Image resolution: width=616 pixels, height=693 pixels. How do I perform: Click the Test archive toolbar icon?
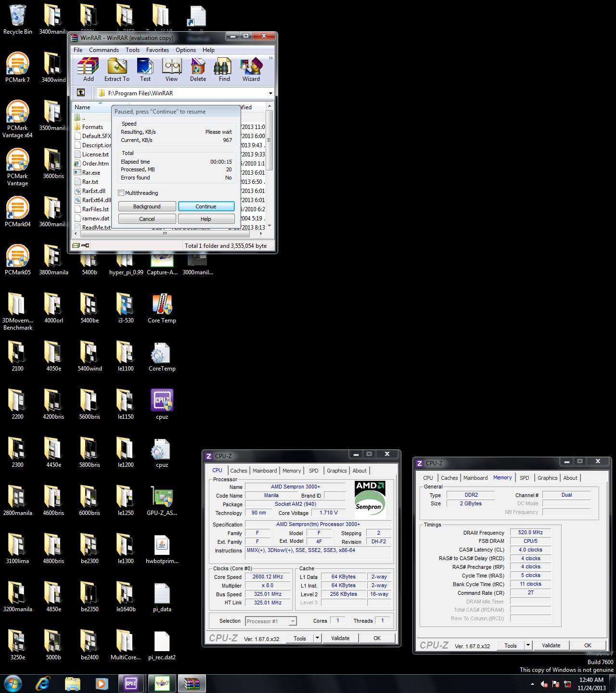pos(145,70)
